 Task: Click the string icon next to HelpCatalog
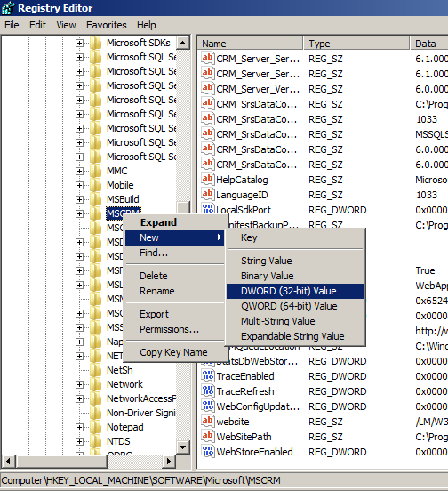point(208,180)
